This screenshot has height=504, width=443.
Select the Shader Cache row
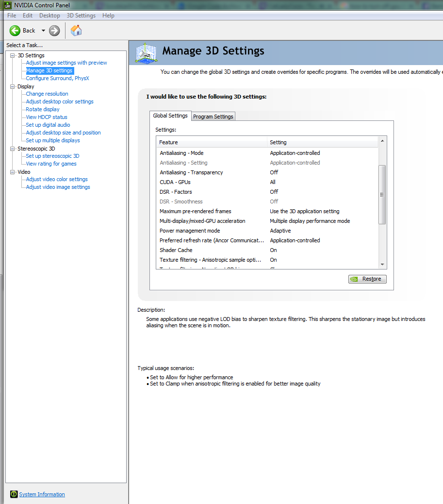coord(268,250)
